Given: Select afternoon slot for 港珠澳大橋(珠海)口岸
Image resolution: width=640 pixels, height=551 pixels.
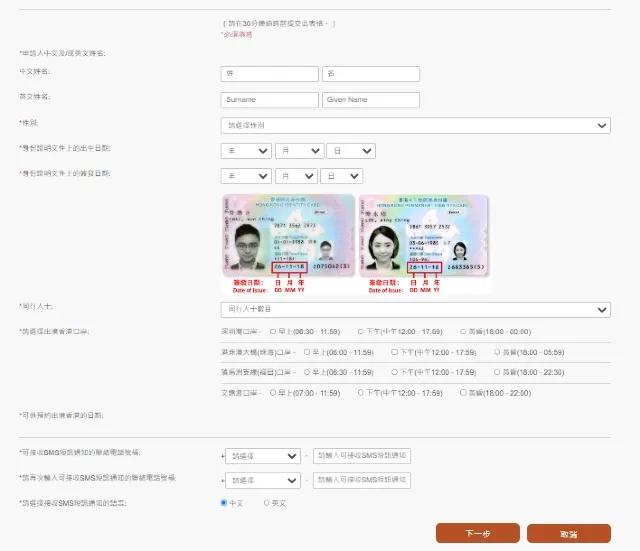Looking at the screenshot, I should 395,352.
